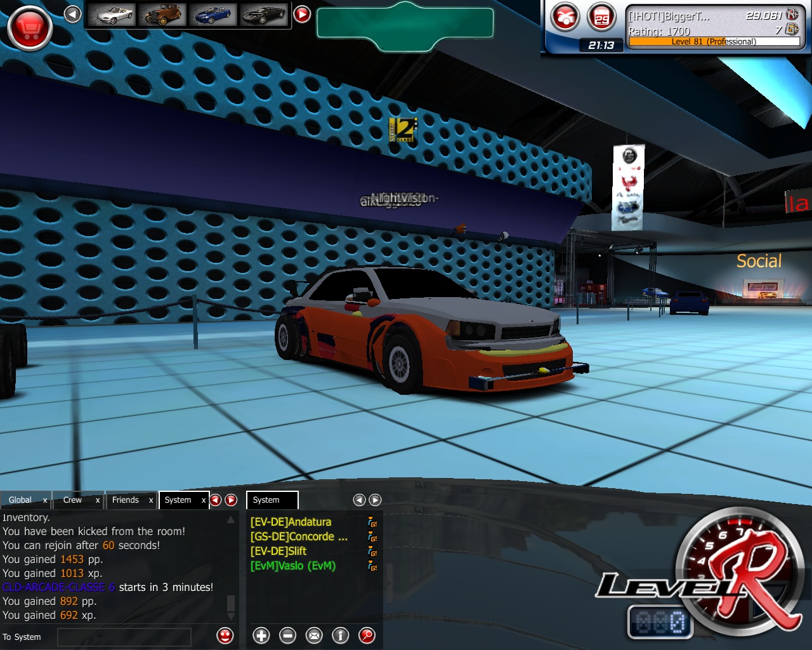This screenshot has height=650, width=812.
Task: Select System tab in player list panel
Action: click(272, 500)
